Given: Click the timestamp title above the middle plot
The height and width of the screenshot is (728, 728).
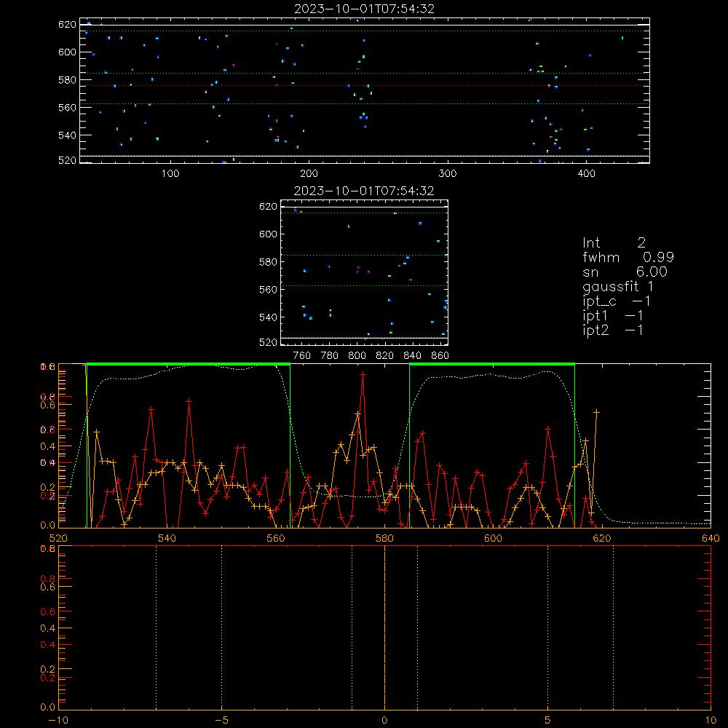Looking at the screenshot, I should 364,191.
